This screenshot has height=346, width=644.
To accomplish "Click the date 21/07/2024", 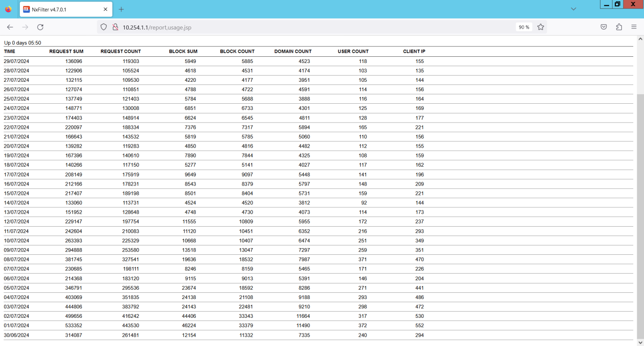I will pyautogui.click(x=17, y=137).
